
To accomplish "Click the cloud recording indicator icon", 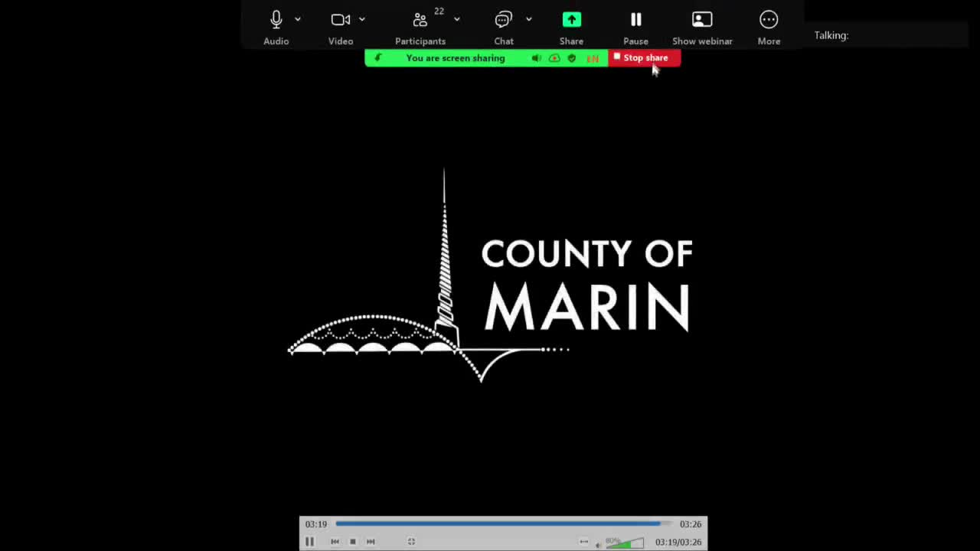I will tap(555, 58).
